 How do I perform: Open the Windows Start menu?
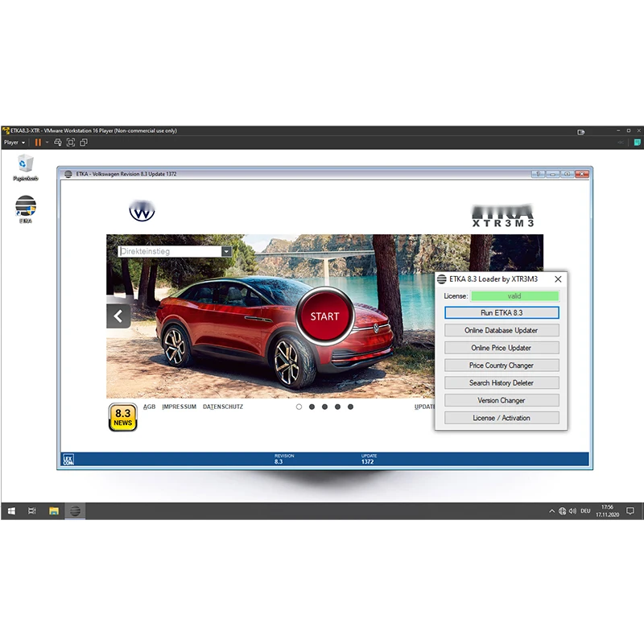(x=11, y=511)
